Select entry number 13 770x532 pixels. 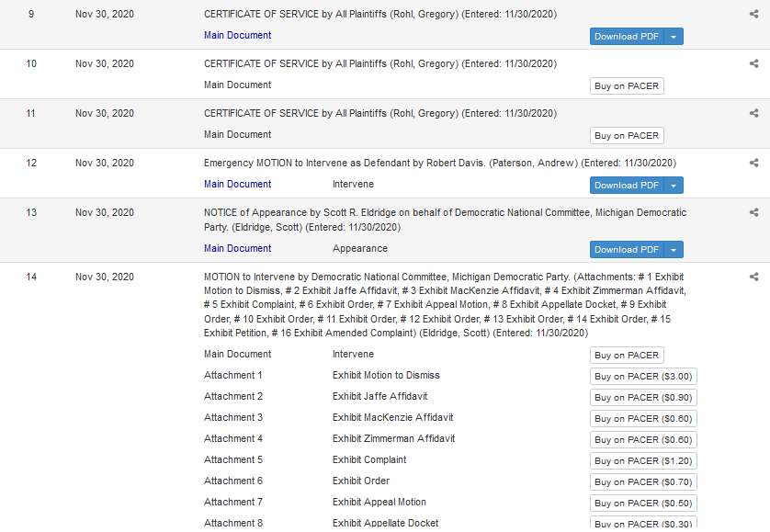(x=31, y=212)
